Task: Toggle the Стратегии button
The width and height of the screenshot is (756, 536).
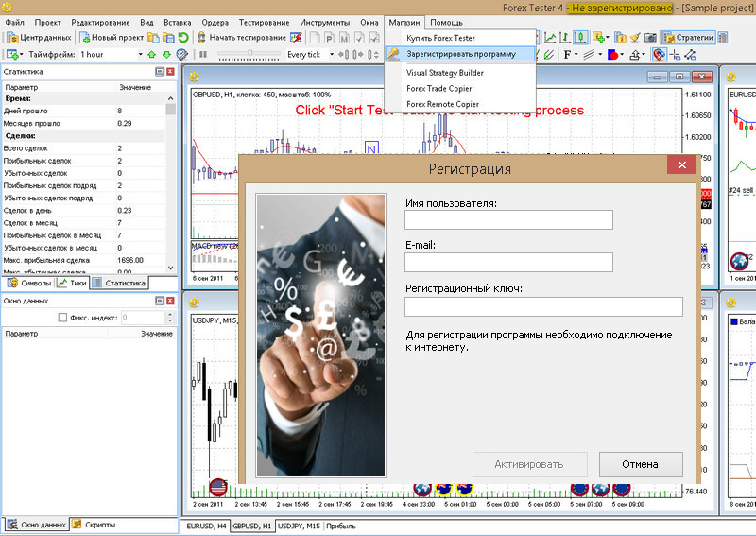Action: [x=688, y=38]
